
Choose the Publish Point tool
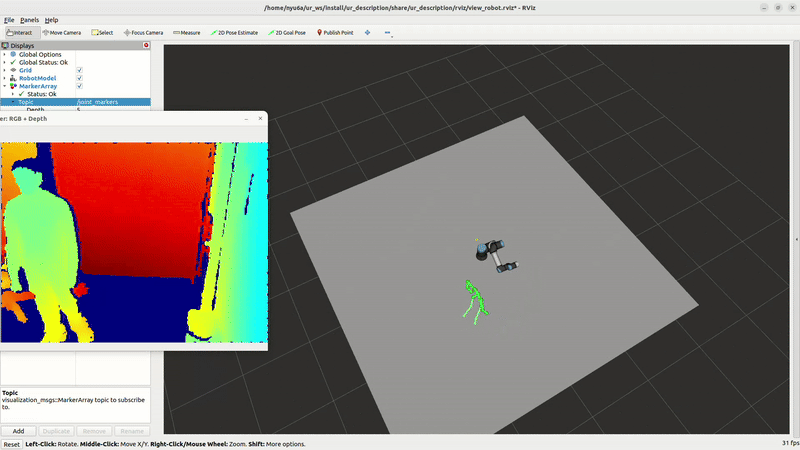click(x=335, y=33)
